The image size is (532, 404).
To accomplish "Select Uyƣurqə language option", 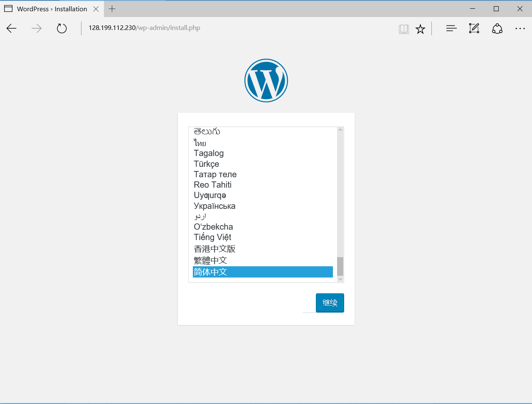I will click(263, 195).
